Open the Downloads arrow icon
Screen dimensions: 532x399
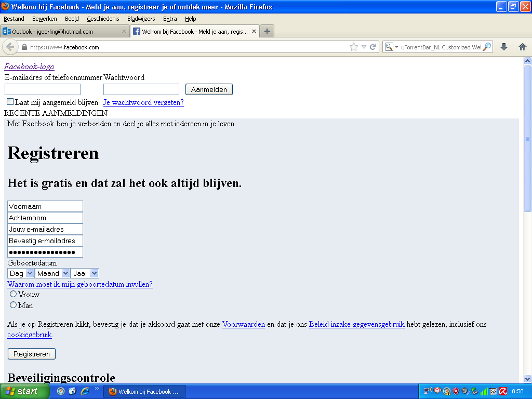pyautogui.click(x=504, y=47)
